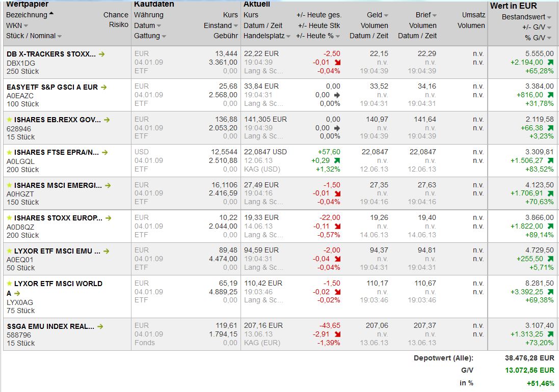The height and width of the screenshot is (392, 559).
Task: Click the star beside ISHARES EB.REXX GOV
Action: 9,120
